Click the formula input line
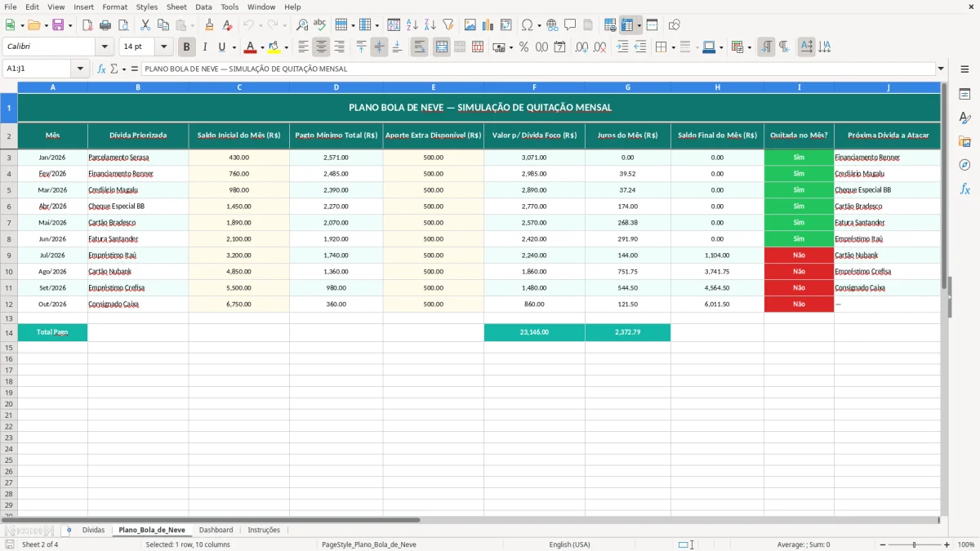Image resolution: width=980 pixels, height=551 pixels. [x=538, y=69]
